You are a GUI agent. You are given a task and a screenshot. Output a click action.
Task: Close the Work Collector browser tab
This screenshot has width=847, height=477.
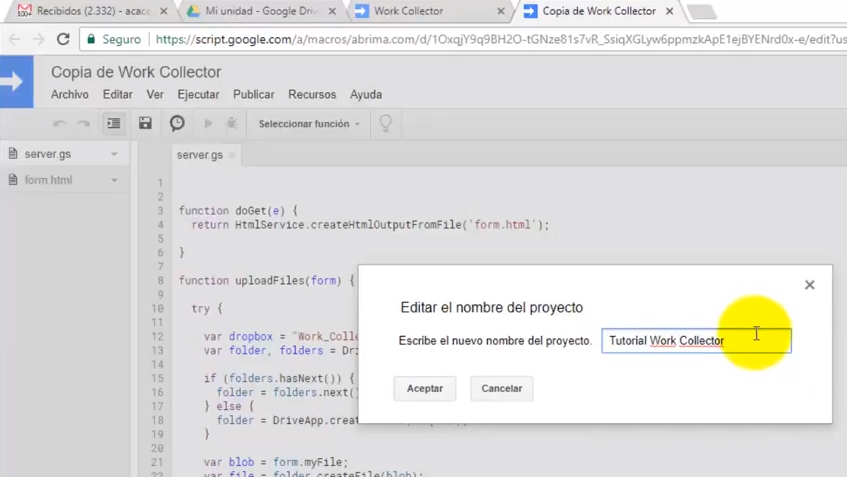click(x=501, y=11)
